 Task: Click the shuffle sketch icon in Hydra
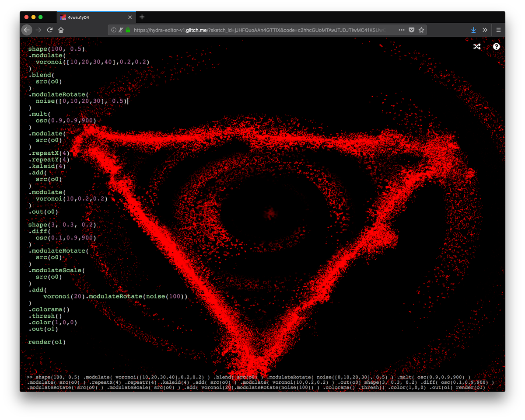pyautogui.click(x=477, y=46)
